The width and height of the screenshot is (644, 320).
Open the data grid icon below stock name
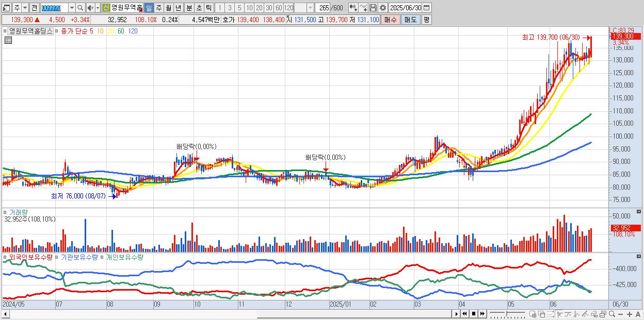(8, 39)
